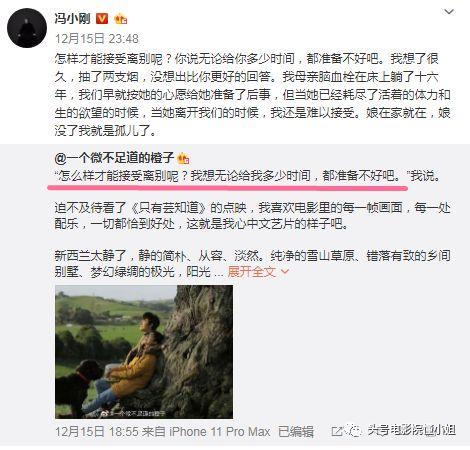The width and height of the screenshot is (470, 450).
Task: Open @一个微不足道的橙子 profile link
Action: (x=114, y=157)
